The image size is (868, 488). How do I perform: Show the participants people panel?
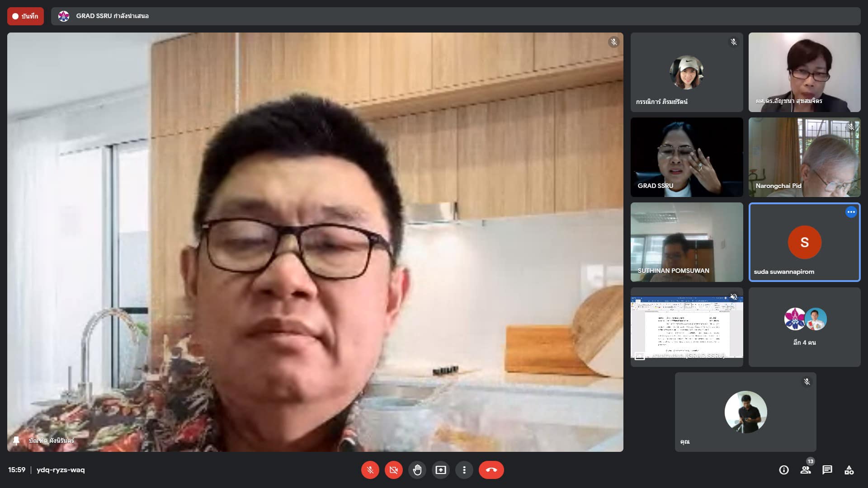pyautogui.click(x=805, y=470)
